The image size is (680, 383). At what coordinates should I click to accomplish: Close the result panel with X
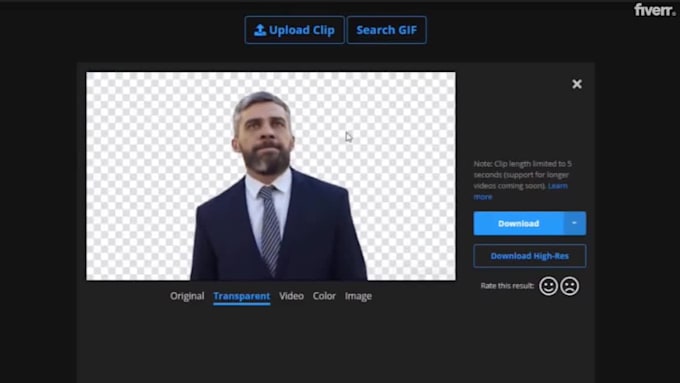(x=577, y=84)
